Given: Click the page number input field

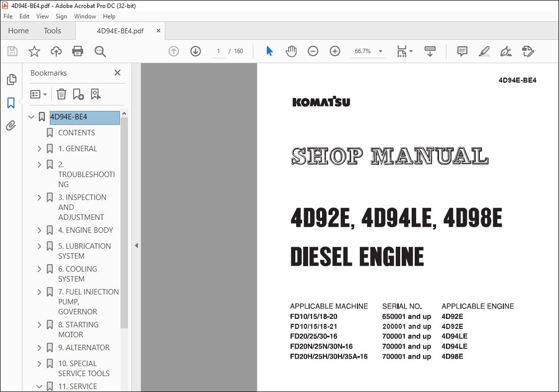Looking at the screenshot, I should (218, 51).
